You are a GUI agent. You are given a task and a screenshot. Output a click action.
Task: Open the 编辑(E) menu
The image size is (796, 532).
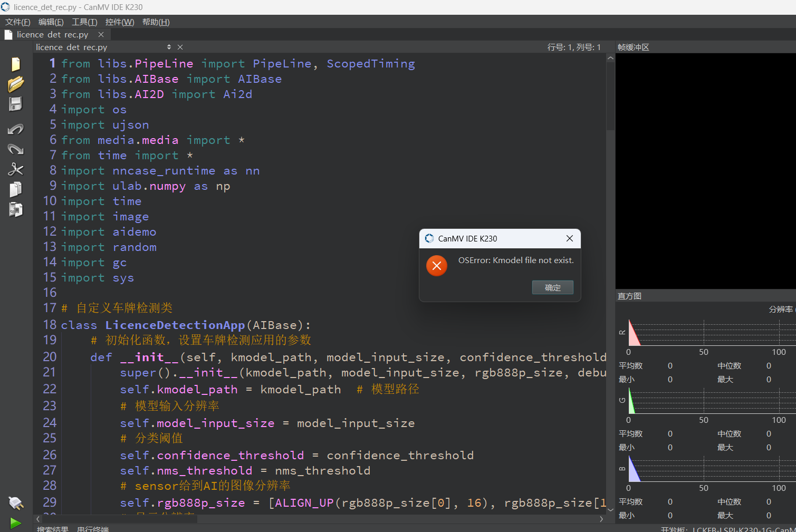click(x=51, y=22)
